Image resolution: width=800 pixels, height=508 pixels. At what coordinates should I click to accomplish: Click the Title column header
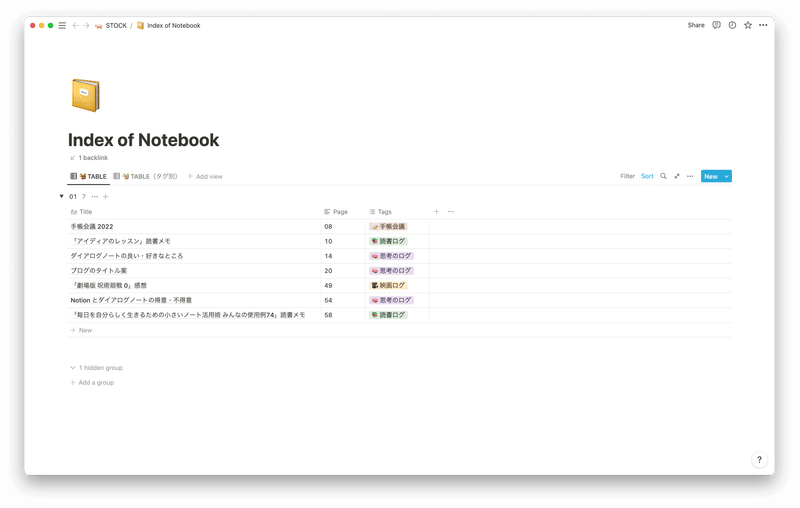pos(82,212)
